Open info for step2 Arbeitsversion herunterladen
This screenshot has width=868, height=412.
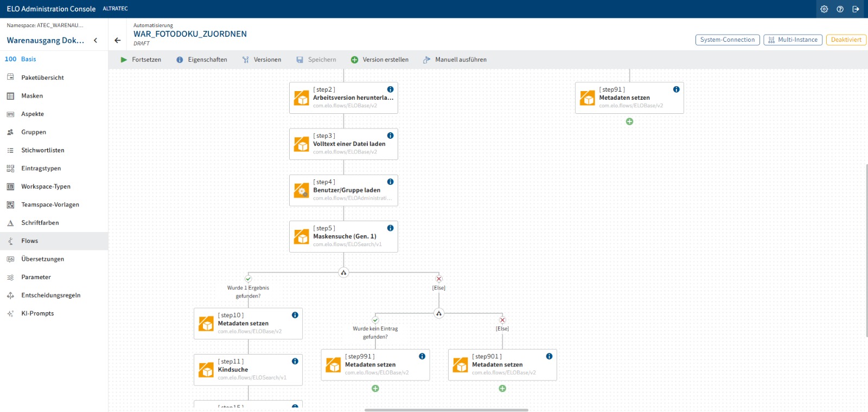coord(390,89)
